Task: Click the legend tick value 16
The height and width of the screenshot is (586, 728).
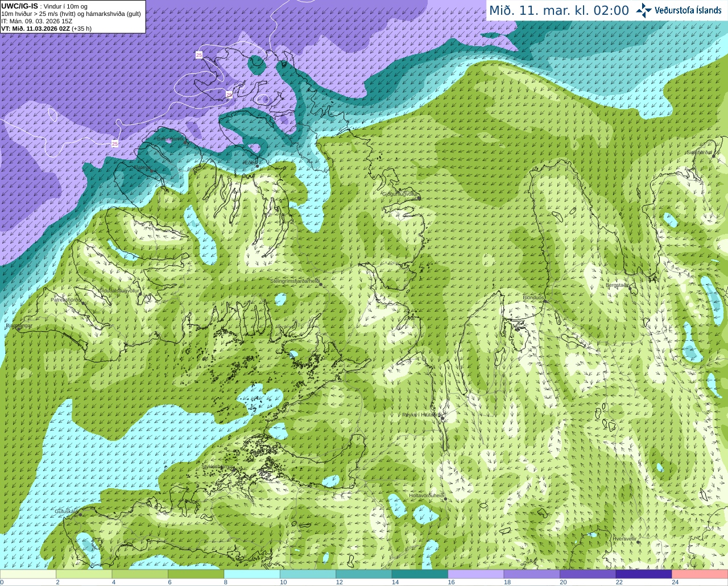Action: click(451, 582)
